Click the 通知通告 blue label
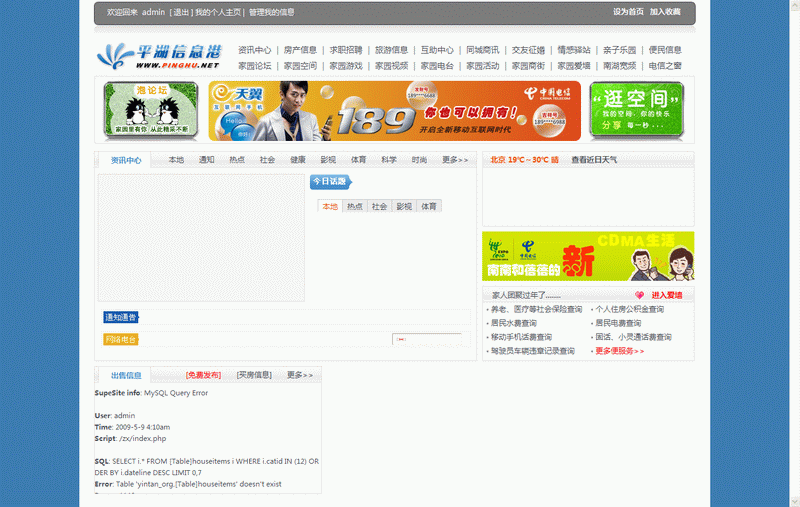This screenshot has width=800, height=507. (121, 317)
